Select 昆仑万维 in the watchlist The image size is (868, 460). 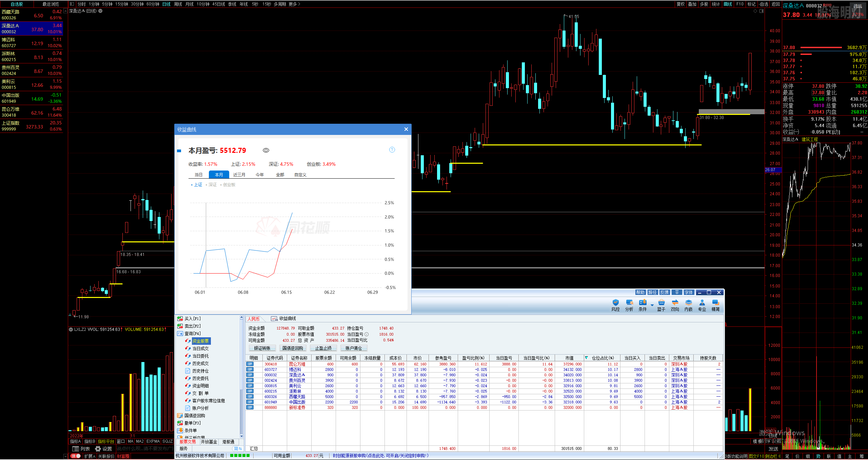32,112
